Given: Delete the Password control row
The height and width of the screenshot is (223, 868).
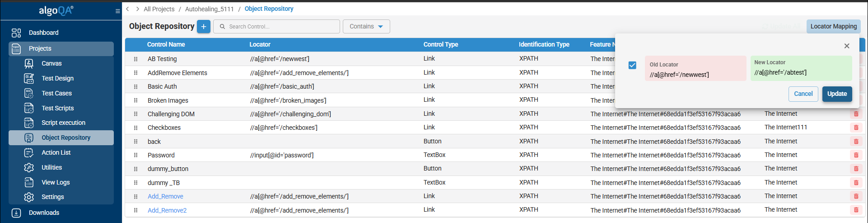Looking at the screenshot, I should tap(856, 155).
